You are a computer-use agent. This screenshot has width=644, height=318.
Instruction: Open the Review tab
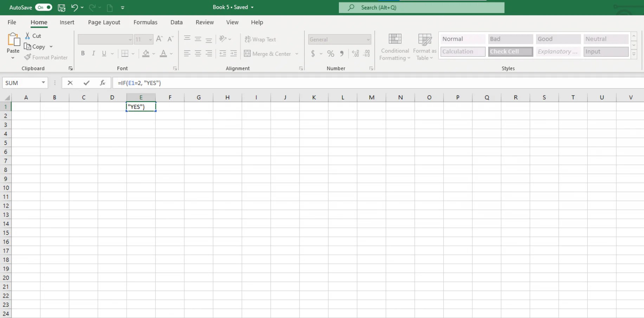point(205,22)
